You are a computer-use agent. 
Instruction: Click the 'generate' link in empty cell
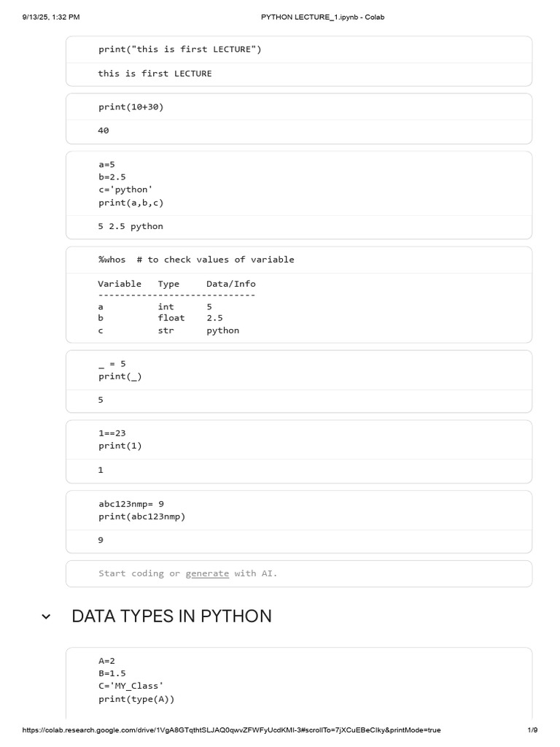207,573
